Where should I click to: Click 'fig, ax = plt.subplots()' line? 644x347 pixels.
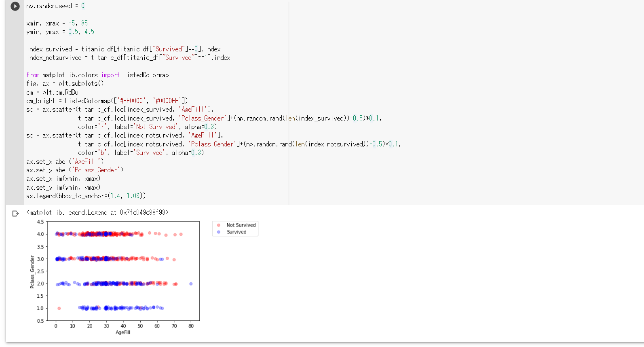(65, 83)
